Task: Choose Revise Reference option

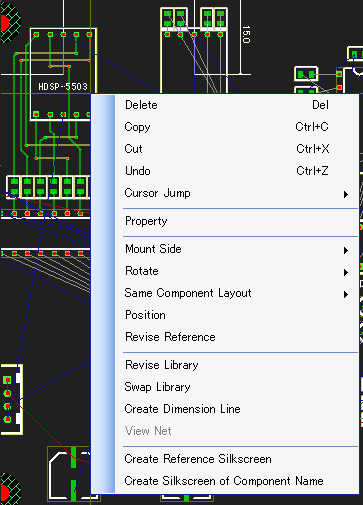Action: pyautogui.click(x=237, y=337)
